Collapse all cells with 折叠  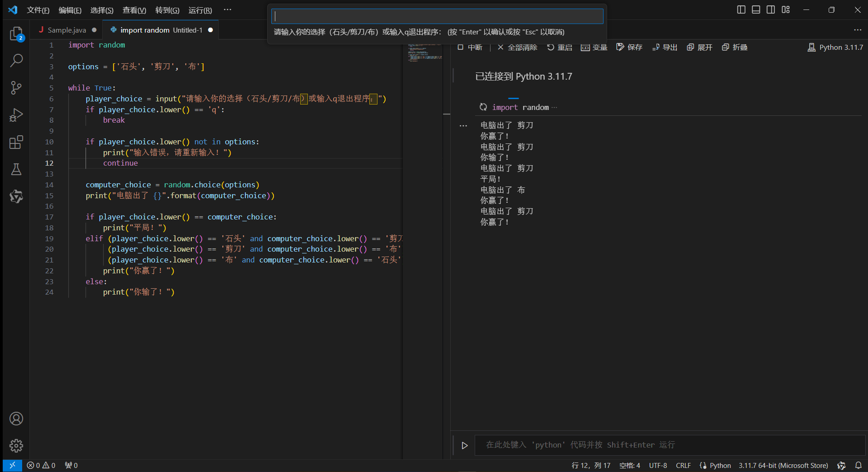[735, 47]
